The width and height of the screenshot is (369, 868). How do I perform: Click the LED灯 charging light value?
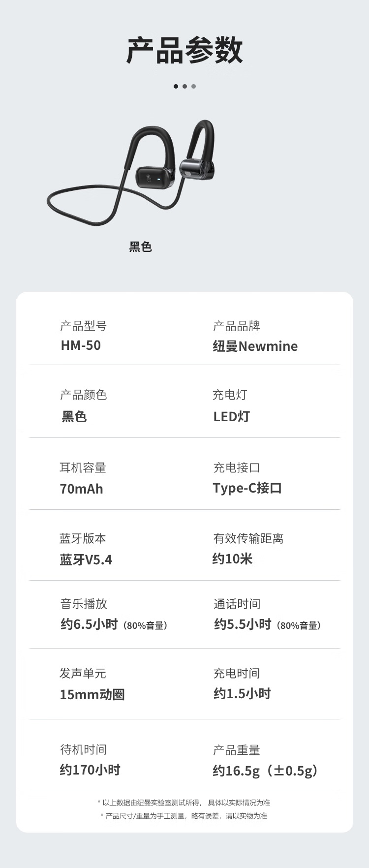coord(231,417)
